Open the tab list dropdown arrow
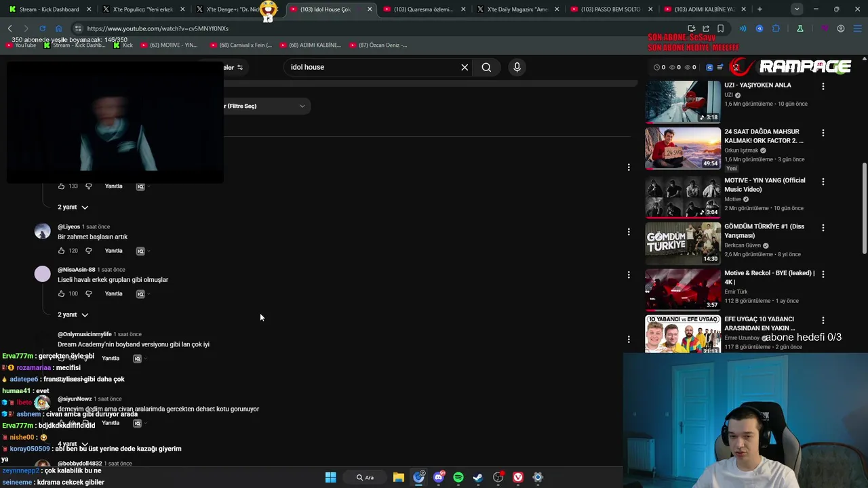The image size is (868, 488). 797,9
